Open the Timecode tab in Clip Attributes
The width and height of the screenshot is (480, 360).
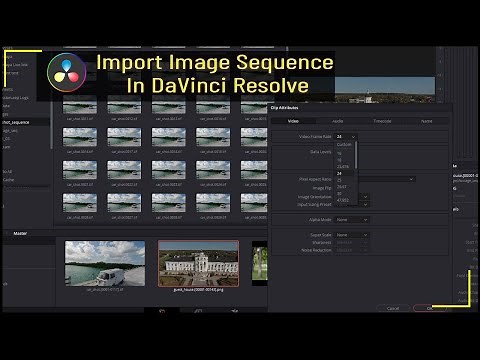click(382, 121)
